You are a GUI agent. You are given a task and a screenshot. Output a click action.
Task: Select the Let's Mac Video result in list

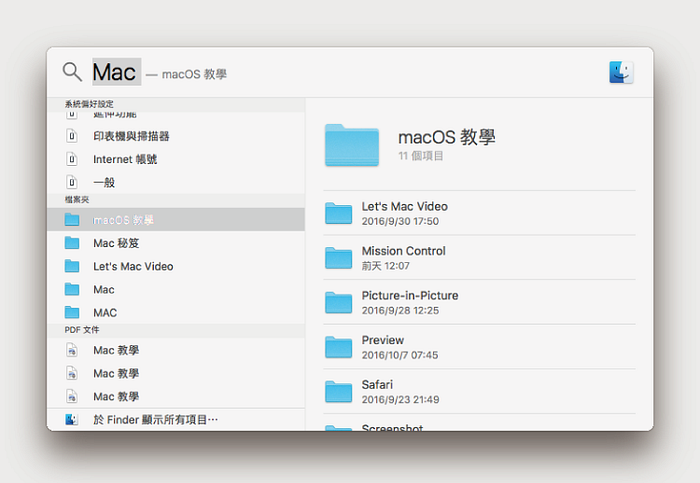click(x=176, y=266)
